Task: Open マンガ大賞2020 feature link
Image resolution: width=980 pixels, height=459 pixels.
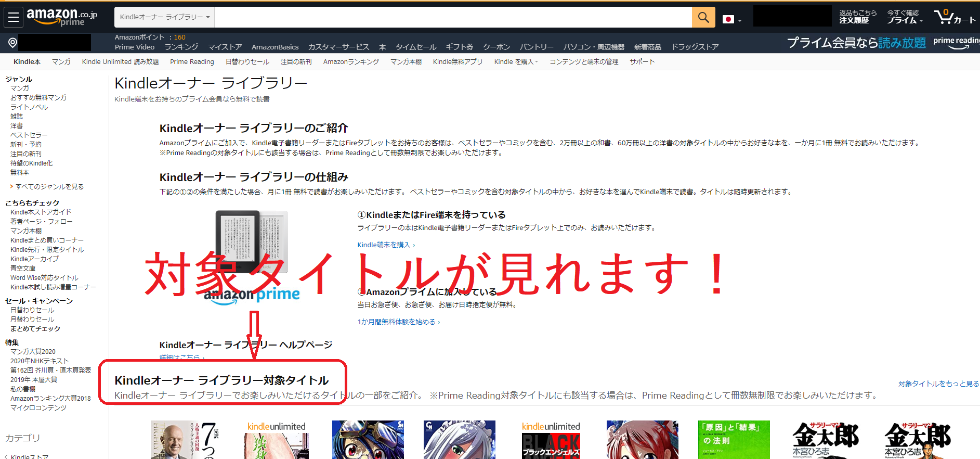Action: click(x=33, y=352)
